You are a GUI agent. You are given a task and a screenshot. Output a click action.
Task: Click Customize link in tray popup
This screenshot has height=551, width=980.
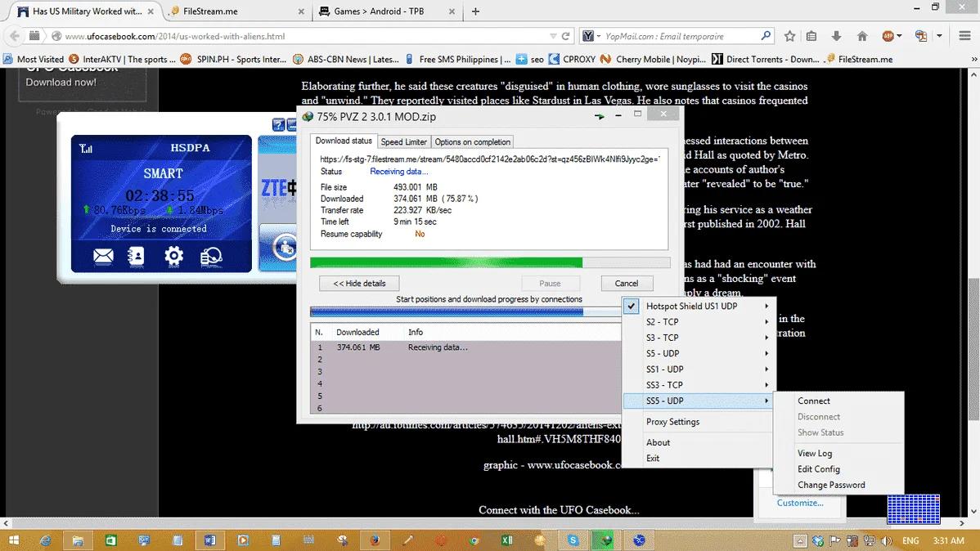coord(800,503)
